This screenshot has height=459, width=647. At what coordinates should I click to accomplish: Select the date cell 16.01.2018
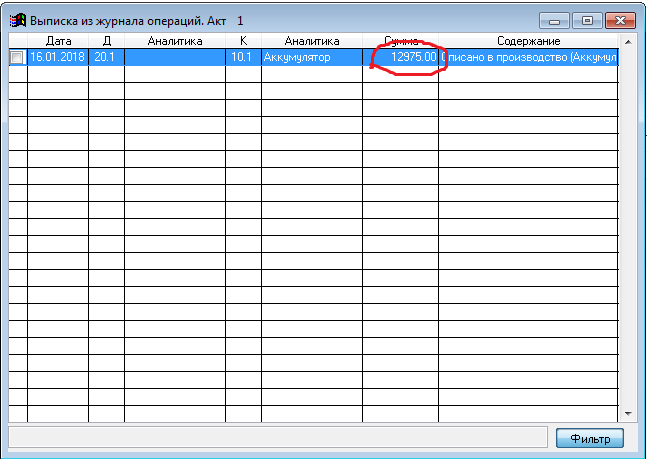[x=58, y=58]
